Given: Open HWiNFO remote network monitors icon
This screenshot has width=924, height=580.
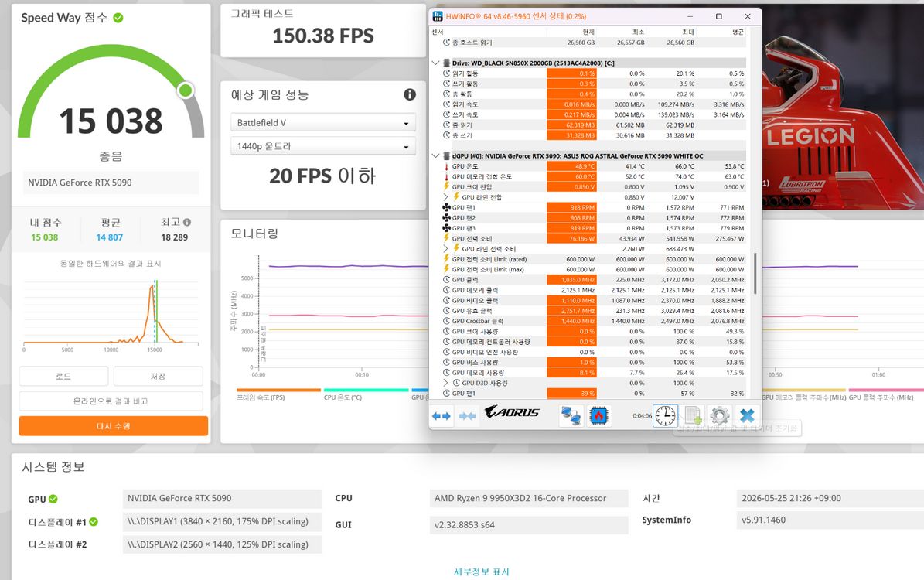Looking at the screenshot, I should tap(571, 415).
